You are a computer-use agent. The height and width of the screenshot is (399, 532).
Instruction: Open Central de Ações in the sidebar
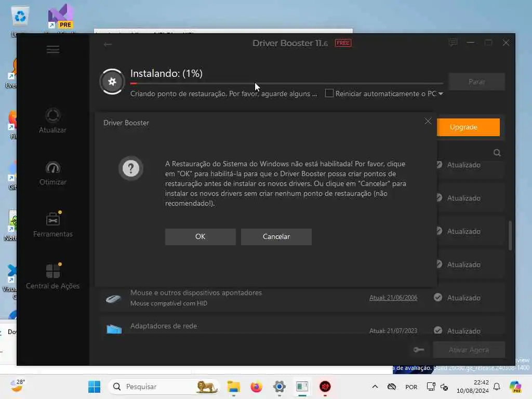pyautogui.click(x=52, y=276)
